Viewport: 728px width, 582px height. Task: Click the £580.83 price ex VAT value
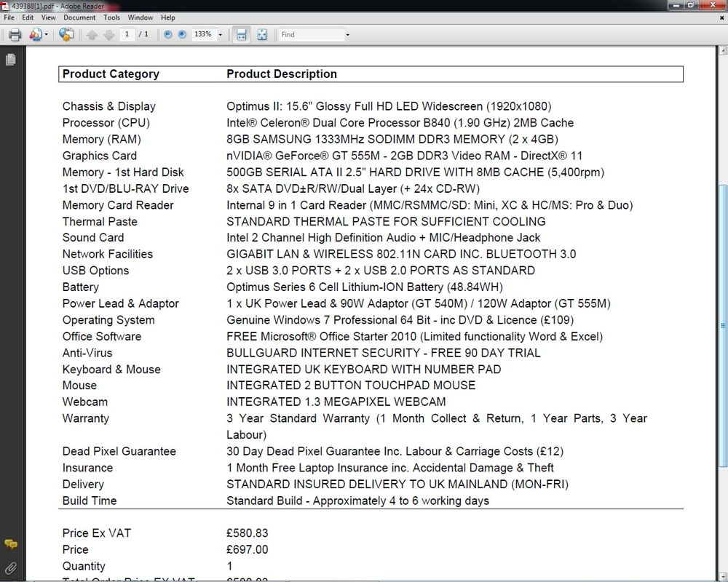[x=248, y=533]
